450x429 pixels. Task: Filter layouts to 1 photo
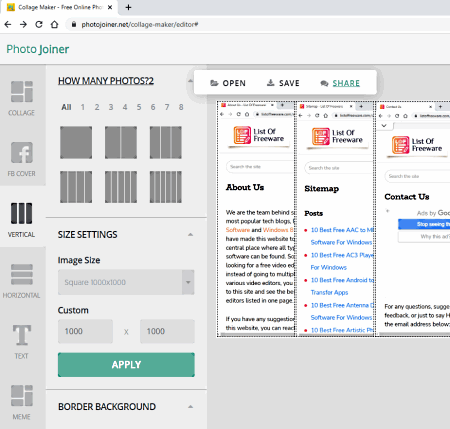pyautogui.click(x=83, y=107)
